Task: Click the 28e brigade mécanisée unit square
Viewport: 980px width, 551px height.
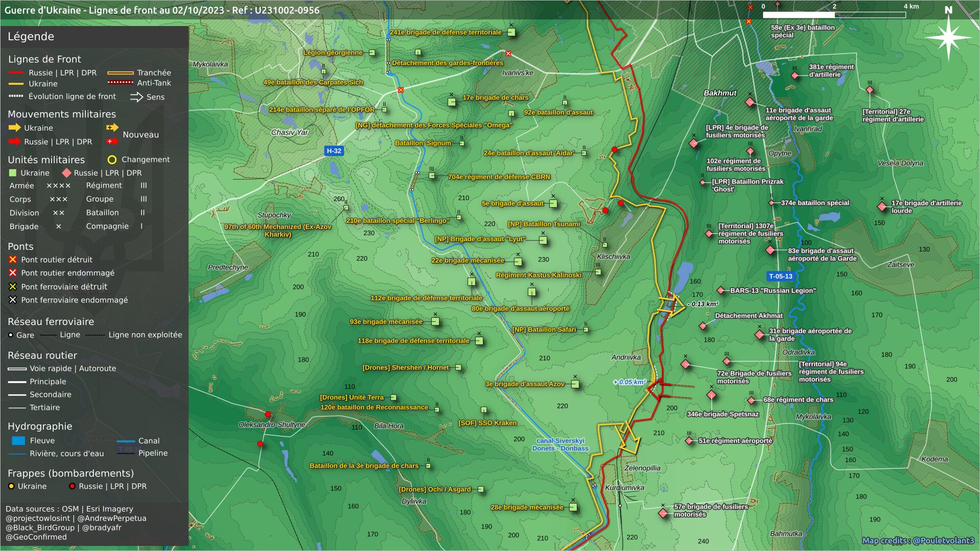Action: [x=573, y=507]
